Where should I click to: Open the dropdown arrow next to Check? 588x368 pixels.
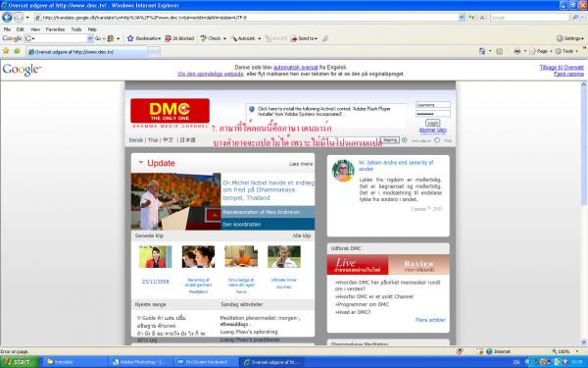click(224, 38)
